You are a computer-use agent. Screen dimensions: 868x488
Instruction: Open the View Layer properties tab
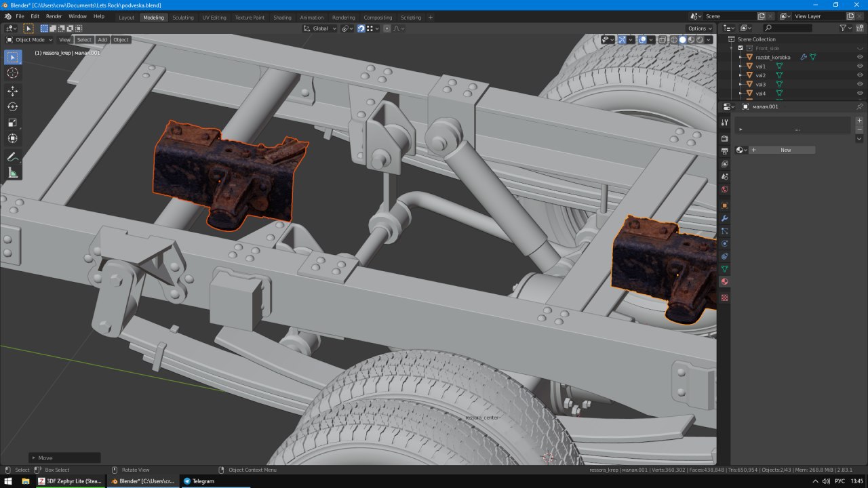[x=724, y=164]
